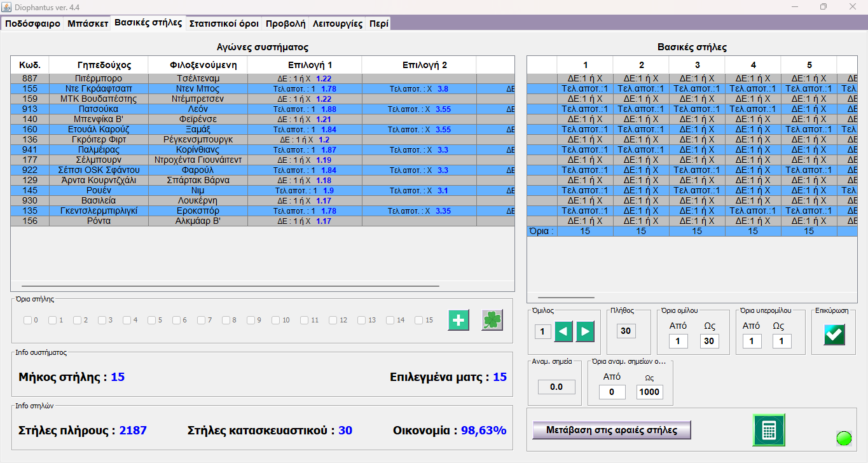Select the Πατσούκα match row
This screenshot has height=463, width=868.
(x=263, y=109)
